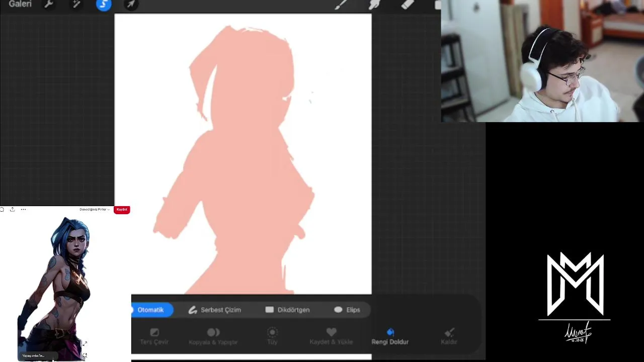Open the Adjustments magic wand menu
Image resolution: width=644 pixels, height=362 pixels.
[76, 4]
